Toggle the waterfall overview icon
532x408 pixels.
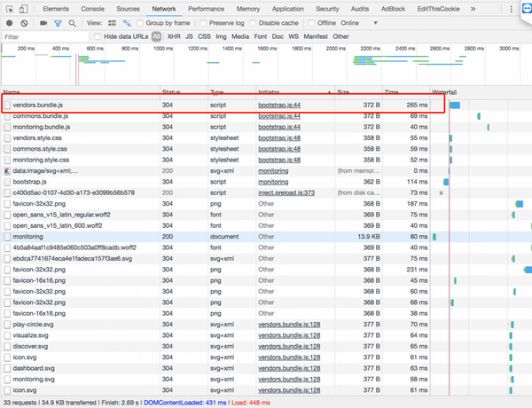tap(125, 22)
